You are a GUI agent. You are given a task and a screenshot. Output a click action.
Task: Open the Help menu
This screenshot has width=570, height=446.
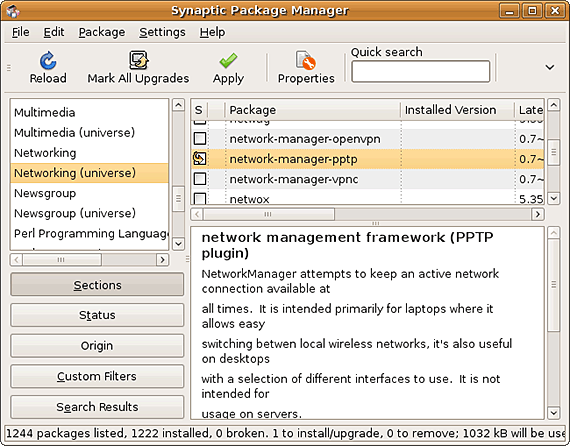click(x=212, y=32)
